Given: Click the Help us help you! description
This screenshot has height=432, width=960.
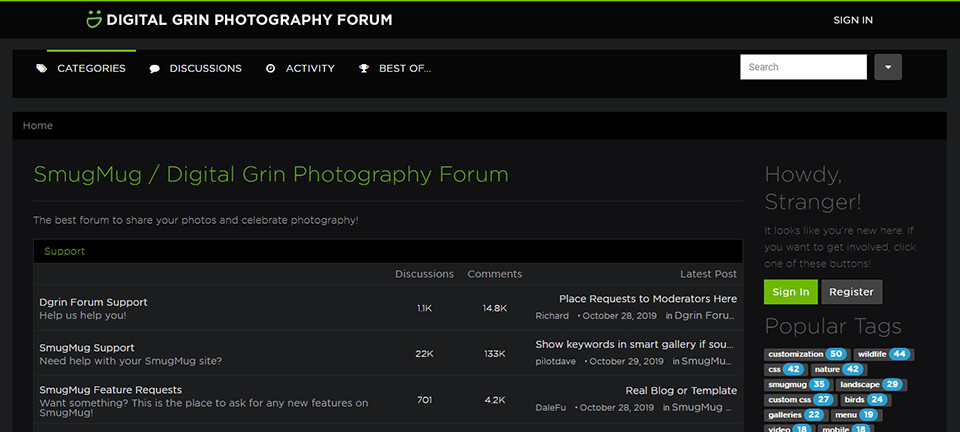Looking at the screenshot, I should [x=83, y=316].
